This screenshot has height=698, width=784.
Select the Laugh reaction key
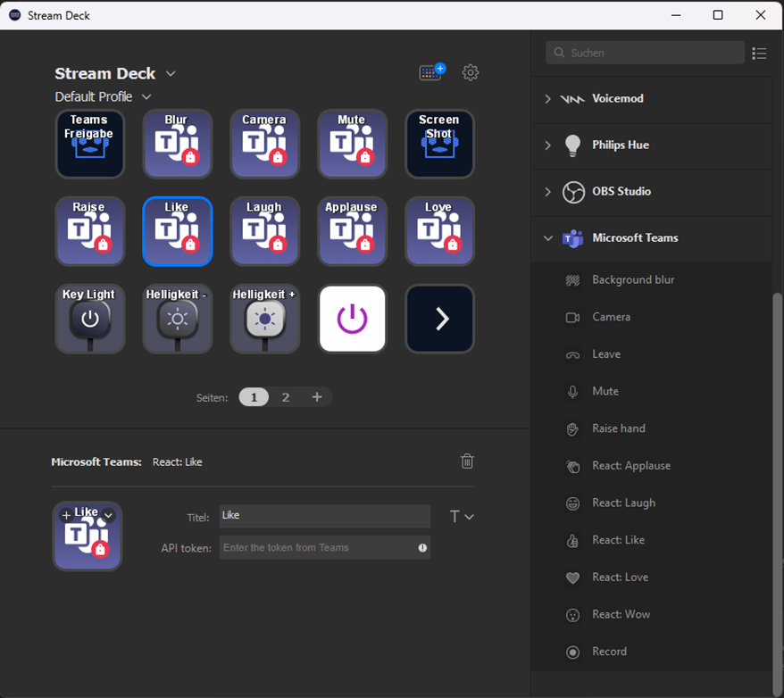click(x=265, y=231)
